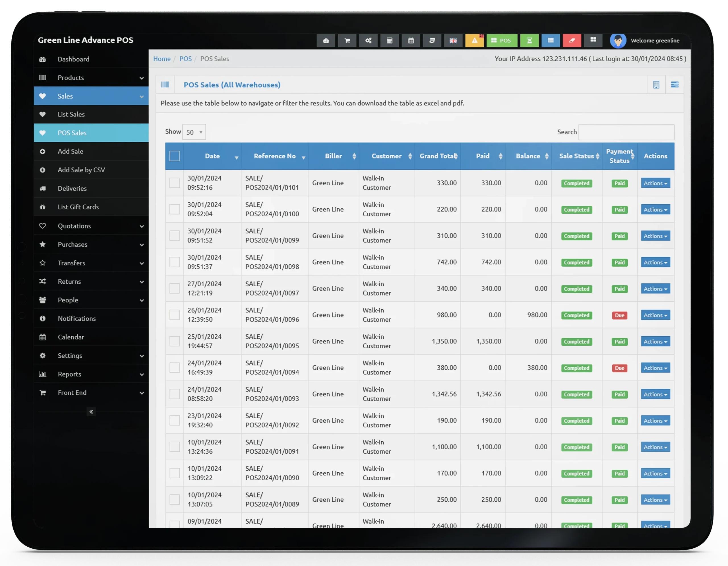Click inside the Search input field

tap(626, 132)
